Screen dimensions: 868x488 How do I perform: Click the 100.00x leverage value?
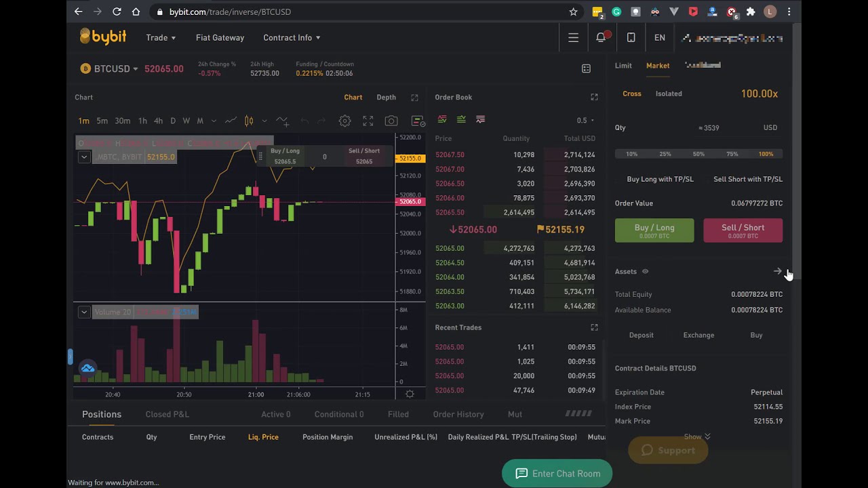click(x=759, y=94)
